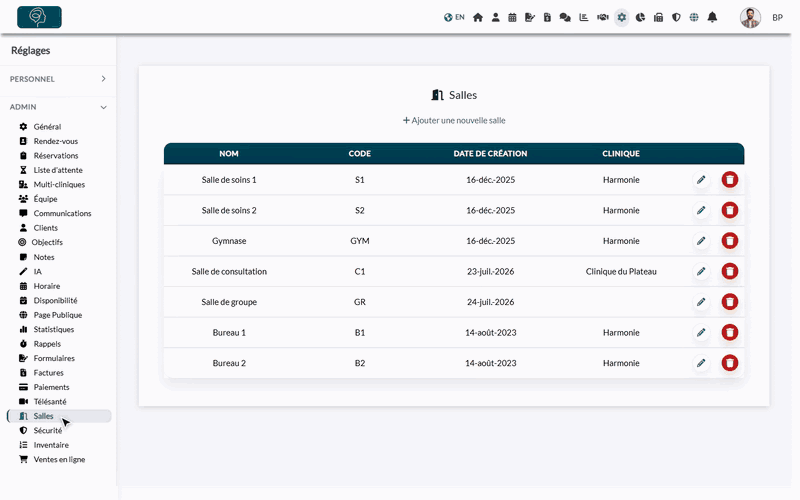Open notifications bell icon
Screen dimensions: 800x500
(712, 17)
